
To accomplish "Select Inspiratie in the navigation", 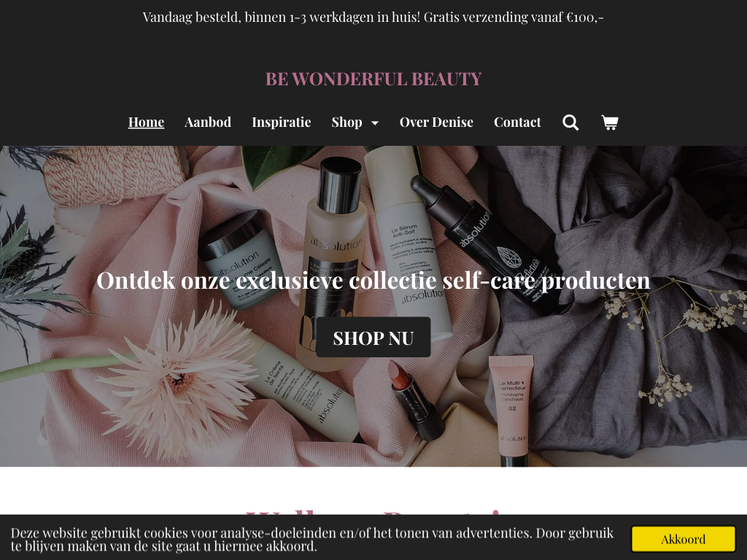I will [x=282, y=122].
